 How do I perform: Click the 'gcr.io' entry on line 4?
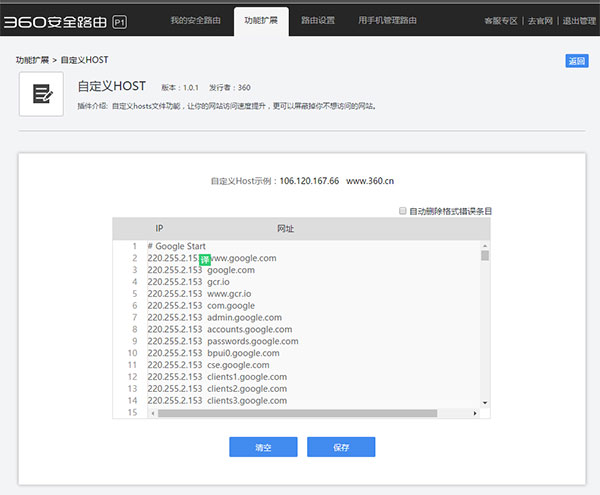click(218, 282)
